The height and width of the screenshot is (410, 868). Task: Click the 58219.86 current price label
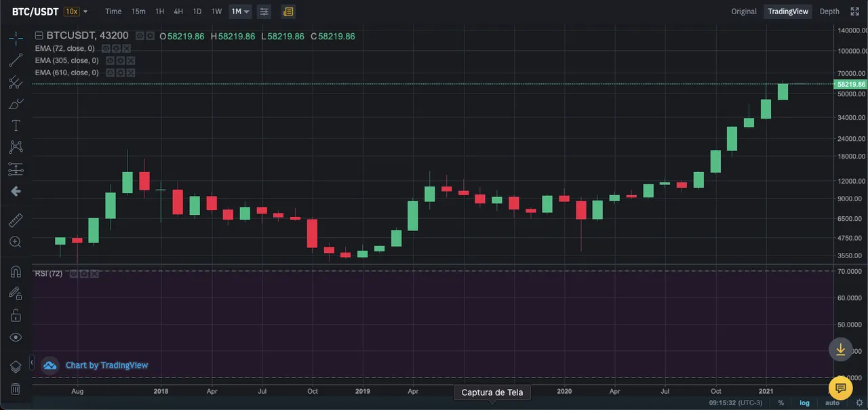click(x=851, y=84)
